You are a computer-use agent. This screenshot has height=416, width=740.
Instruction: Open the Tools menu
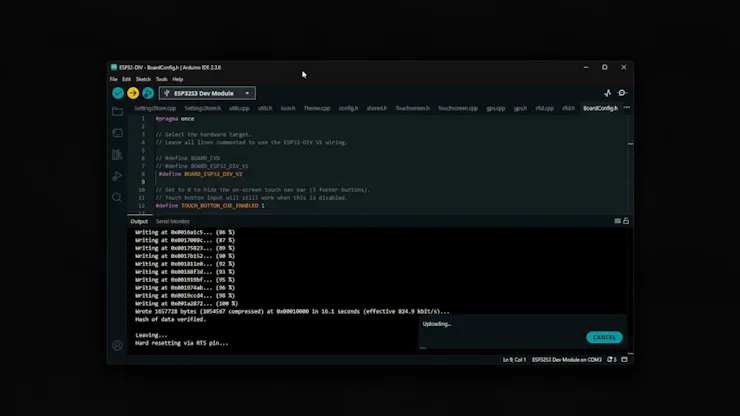(161, 79)
